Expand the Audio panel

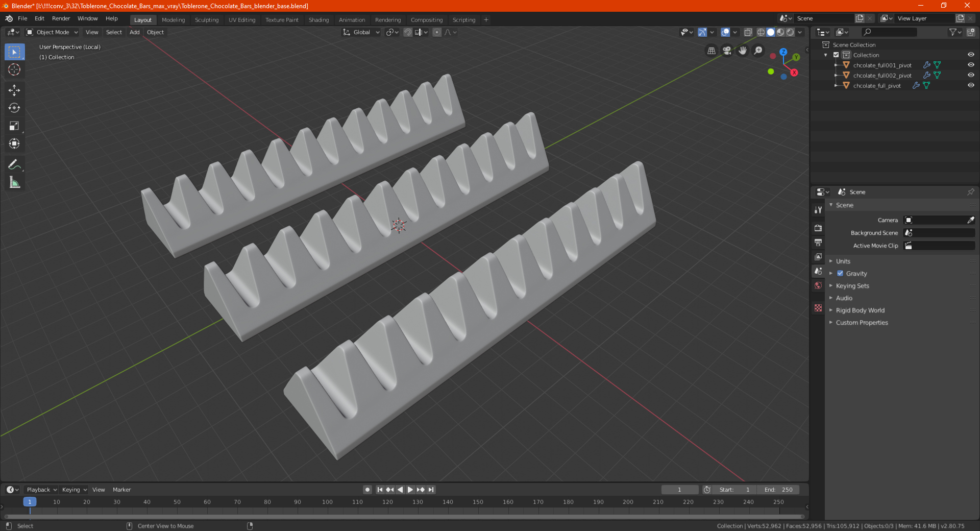(x=844, y=298)
